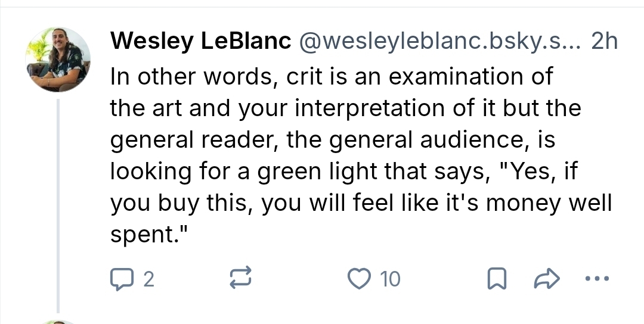644x324 pixels.
Task: Click the word "spent." ending the post
Action: 149,235
